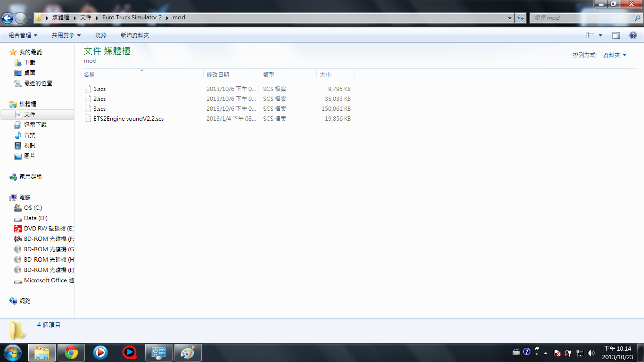Viewport: 644px width, 362px height.
Task: Open the 桌面 desktop icon
Action: (x=18, y=73)
